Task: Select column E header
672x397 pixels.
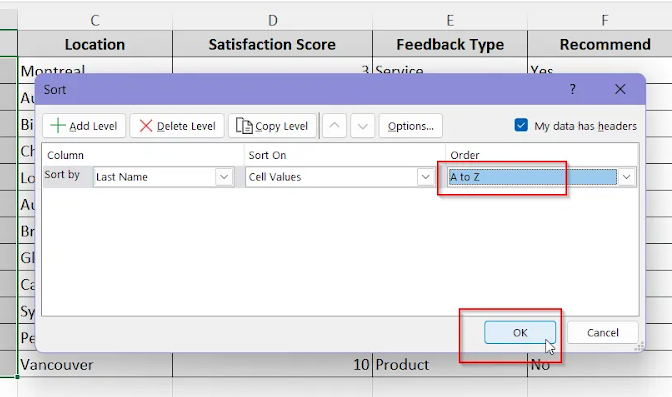Action: [450, 20]
